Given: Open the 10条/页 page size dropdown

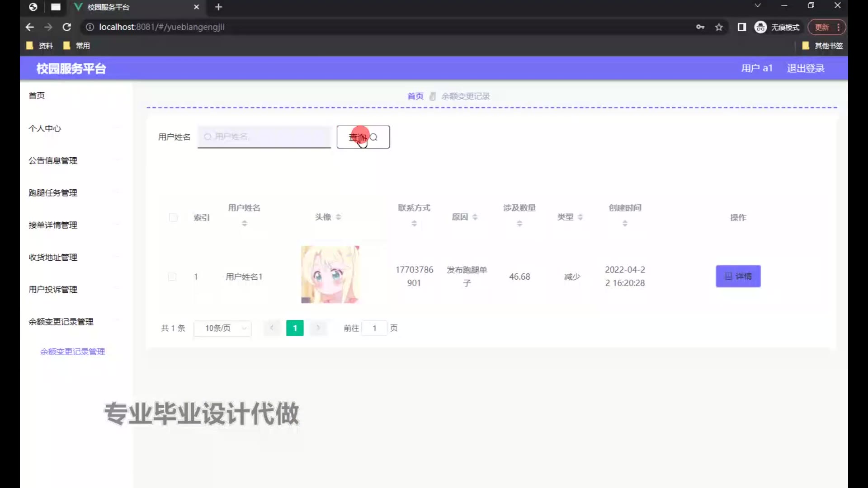Looking at the screenshot, I should coord(222,328).
